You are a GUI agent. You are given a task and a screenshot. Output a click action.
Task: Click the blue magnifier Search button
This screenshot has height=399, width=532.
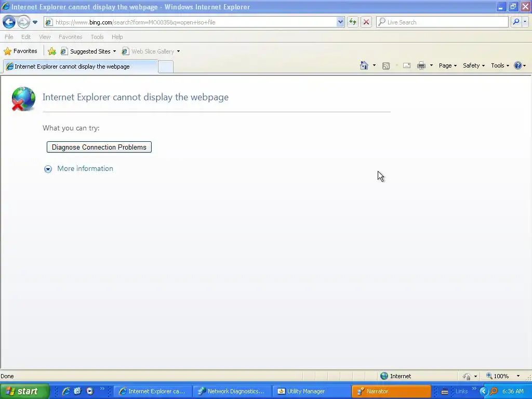[x=516, y=22]
